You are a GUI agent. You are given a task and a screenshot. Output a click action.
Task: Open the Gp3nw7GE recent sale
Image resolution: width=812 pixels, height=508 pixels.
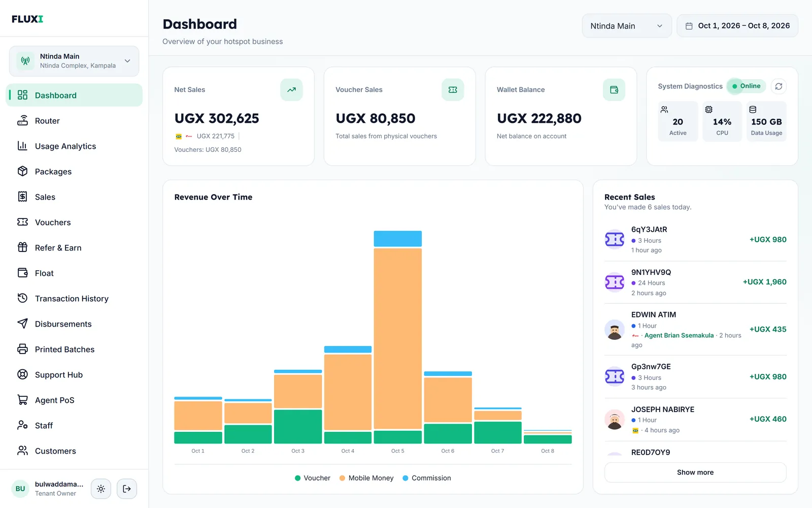pyautogui.click(x=695, y=377)
